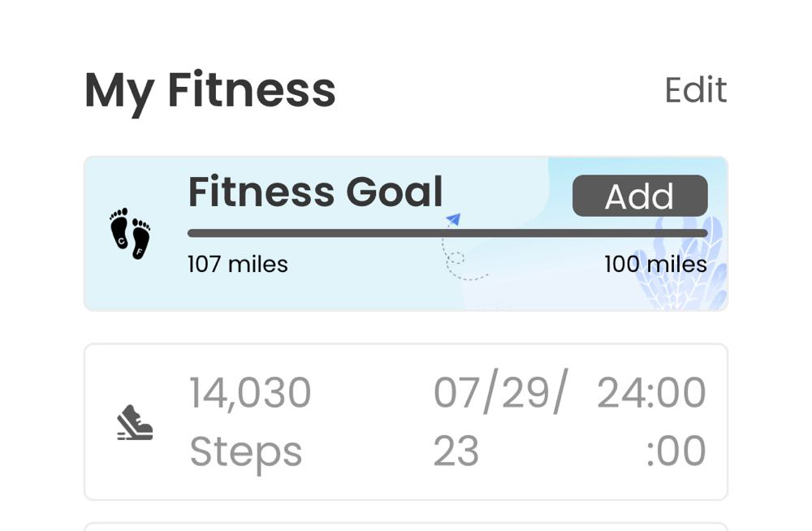Click the 24:00:00 duration value
The image size is (812, 531).
click(651, 421)
